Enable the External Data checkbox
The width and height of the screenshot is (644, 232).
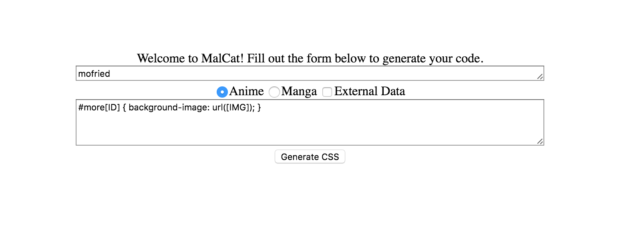[x=327, y=92]
